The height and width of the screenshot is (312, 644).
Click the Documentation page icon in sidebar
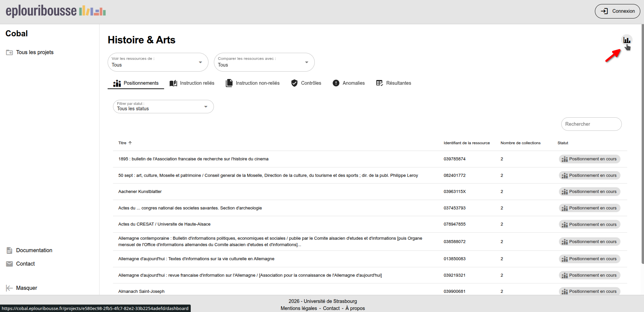click(9, 250)
